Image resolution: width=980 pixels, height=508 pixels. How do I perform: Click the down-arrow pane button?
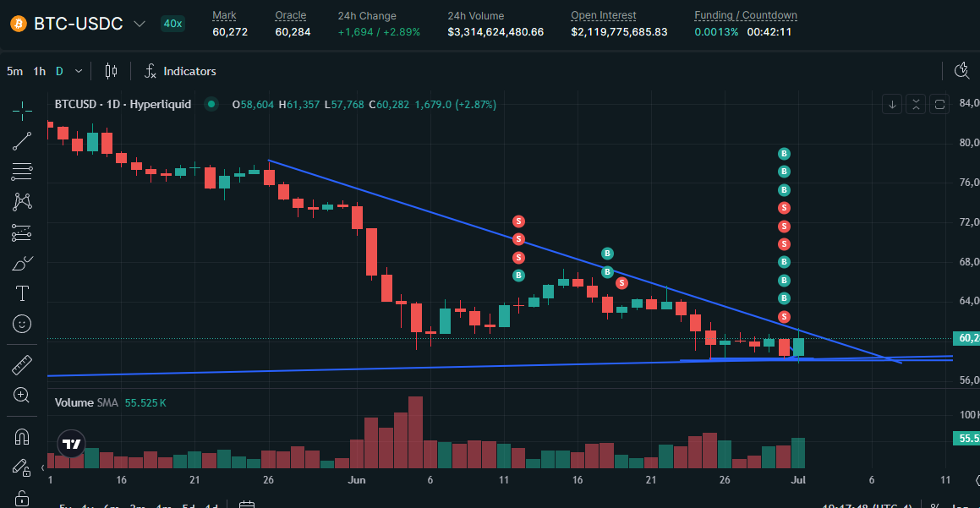pos(893,104)
